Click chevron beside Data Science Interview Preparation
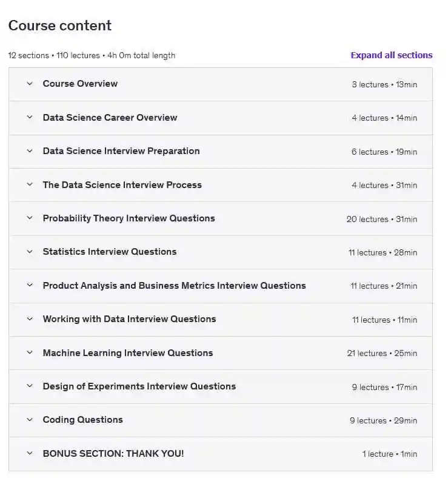448x478 pixels. click(x=30, y=151)
